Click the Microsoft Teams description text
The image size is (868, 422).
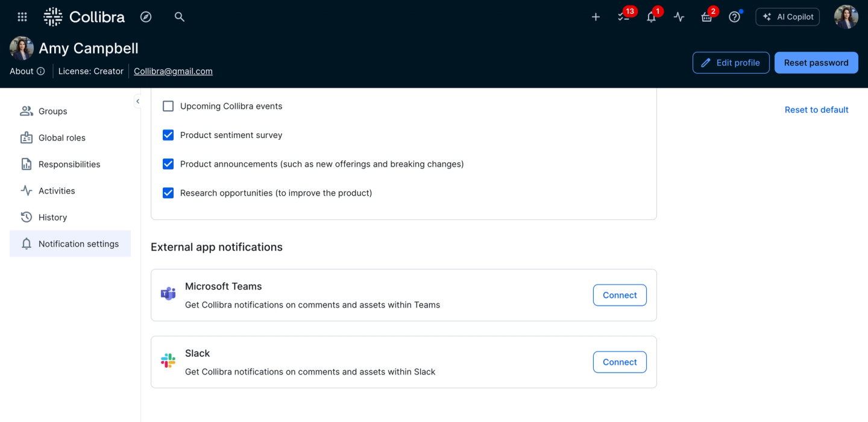[312, 305]
